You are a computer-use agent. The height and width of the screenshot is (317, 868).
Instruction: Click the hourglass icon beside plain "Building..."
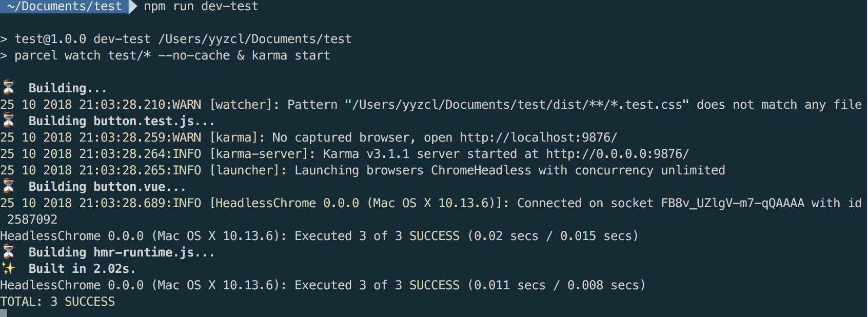8,88
